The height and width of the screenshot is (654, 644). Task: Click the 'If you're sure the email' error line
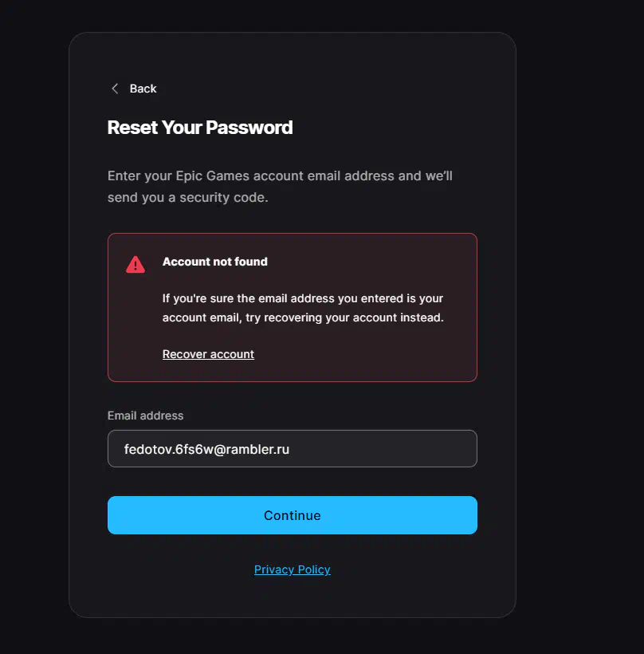(x=303, y=298)
